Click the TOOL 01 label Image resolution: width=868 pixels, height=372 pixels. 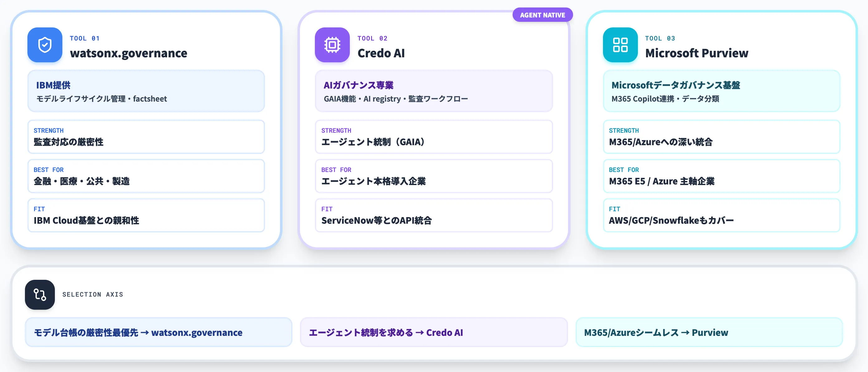[x=84, y=38]
